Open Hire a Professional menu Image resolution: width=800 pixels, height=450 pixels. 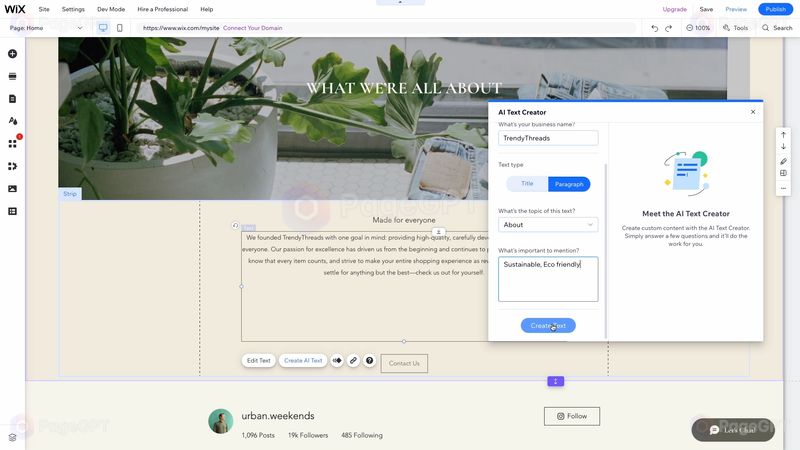pos(162,9)
